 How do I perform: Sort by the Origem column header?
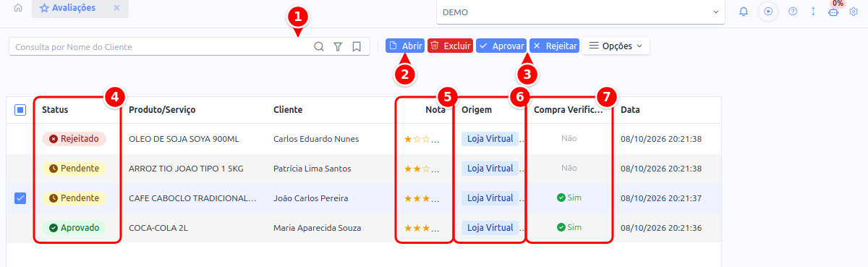tap(477, 110)
